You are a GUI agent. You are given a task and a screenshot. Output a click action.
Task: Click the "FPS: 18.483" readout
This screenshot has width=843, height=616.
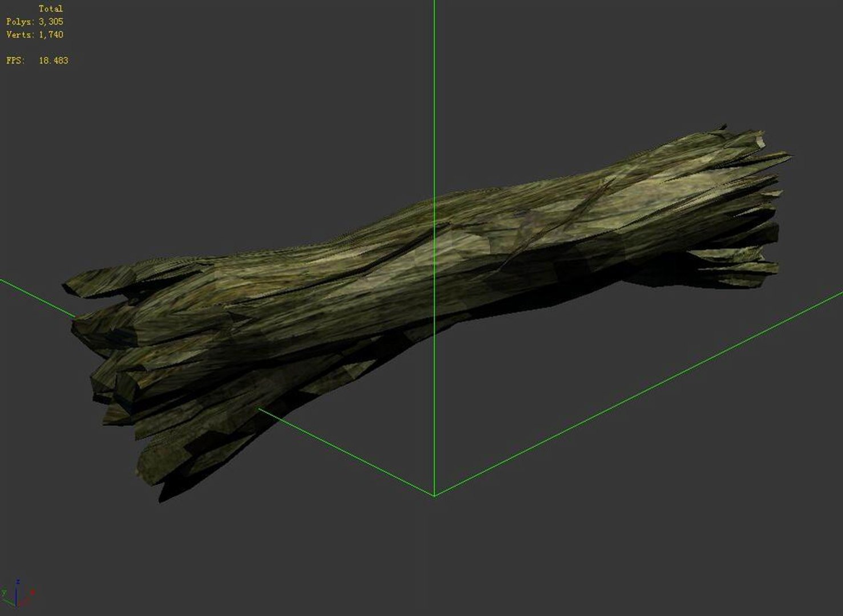click(37, 60)
